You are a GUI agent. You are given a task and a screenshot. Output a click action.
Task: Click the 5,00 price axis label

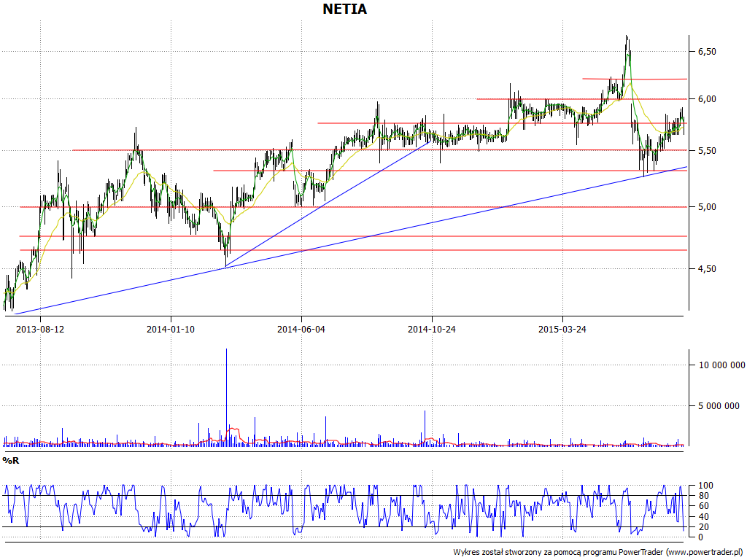(x=707, y=206)
